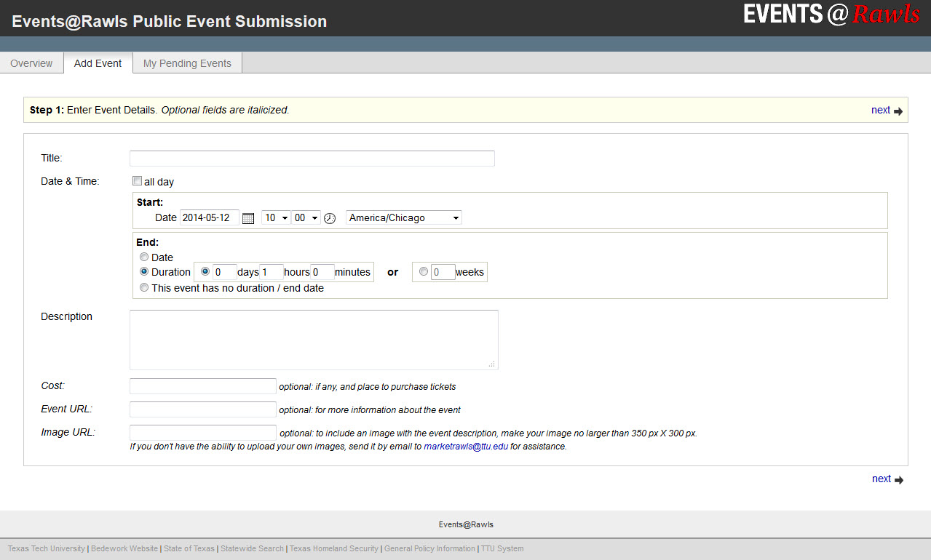Focus the duration days field

(225, 272)
